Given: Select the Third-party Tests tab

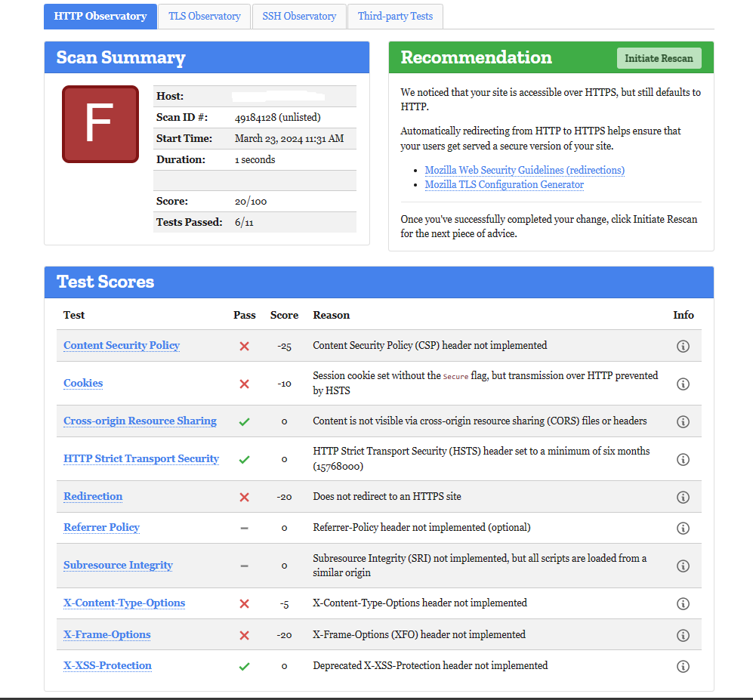Looking at the screenshot, I should click(395, 16).
